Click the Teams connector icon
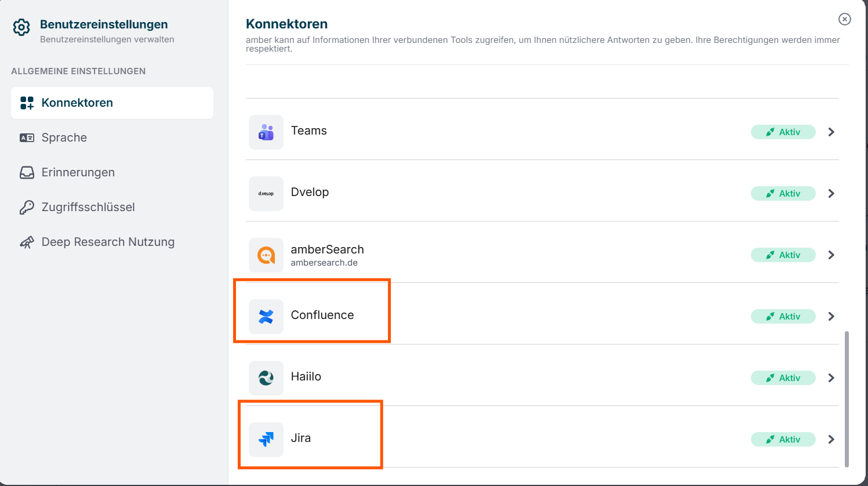The width and height of the screenshot is (868, 486). click(266, 132)
